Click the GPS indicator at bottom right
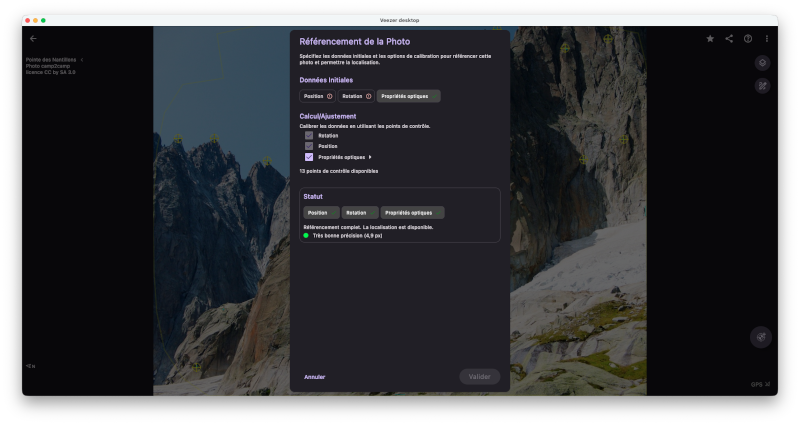 pos(760,385)
